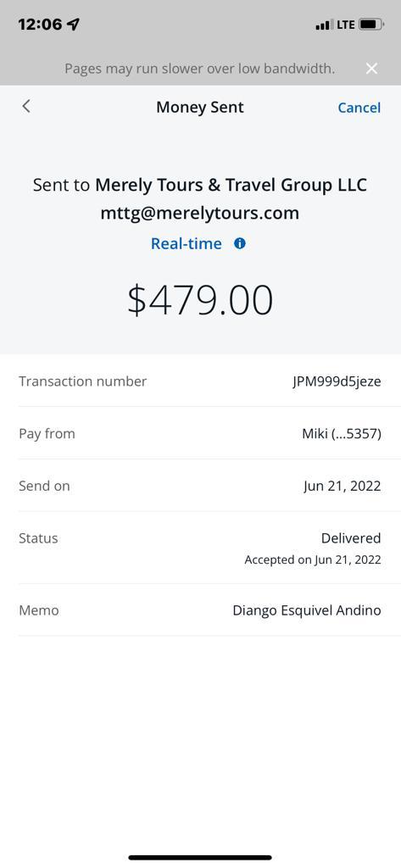This screenshot has width=401, height=868.
Task: Dismiss the low bandwidth banner
Action: (371, 68)
